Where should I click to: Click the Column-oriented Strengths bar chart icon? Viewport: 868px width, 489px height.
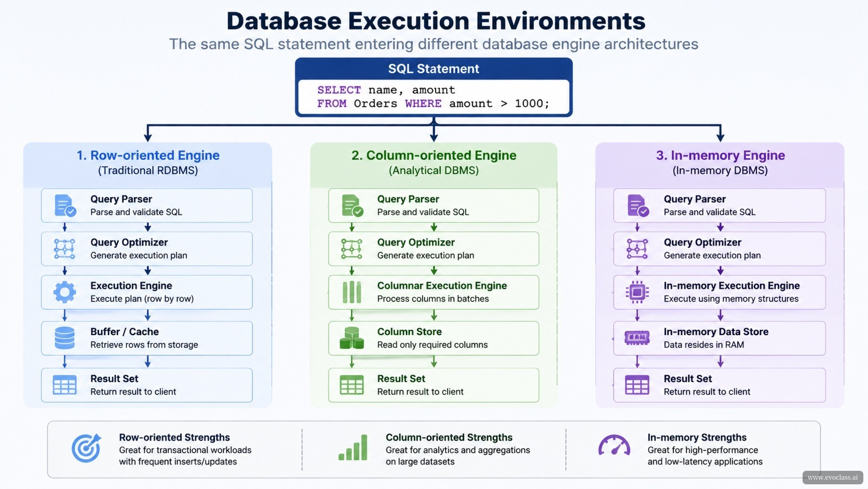pyautogui.click(x=353, y=447)
